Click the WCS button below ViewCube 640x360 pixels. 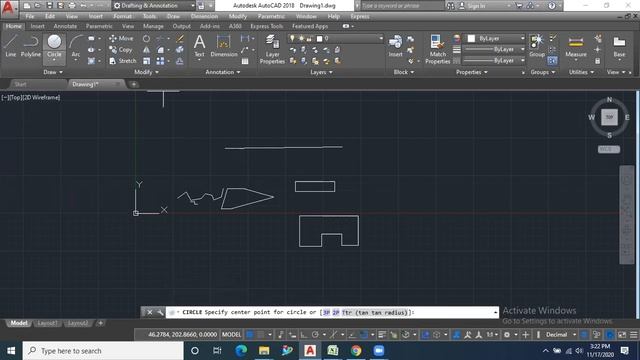pos(609,149)
